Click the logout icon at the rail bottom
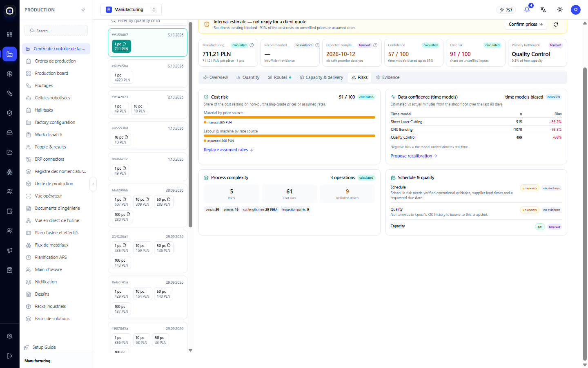The height and width of the screenshot is (368, 588). tap(10, 356)
